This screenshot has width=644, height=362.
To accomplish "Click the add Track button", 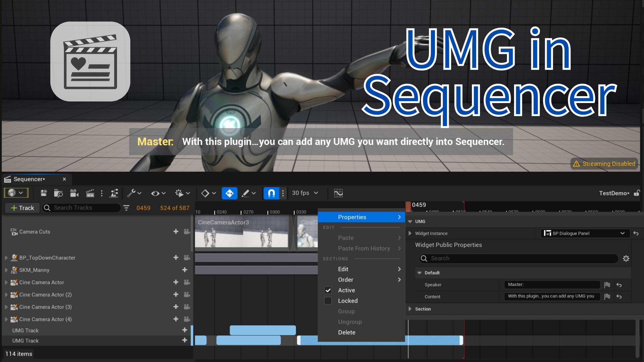I will 22,208.
